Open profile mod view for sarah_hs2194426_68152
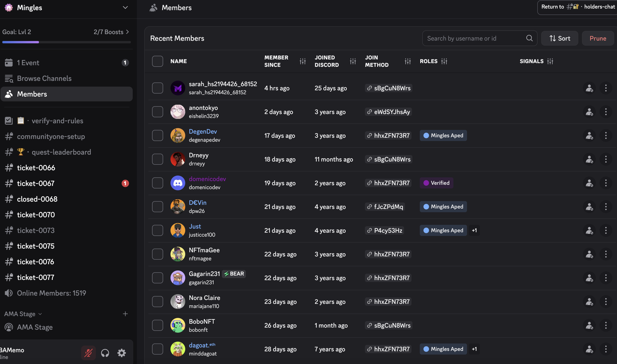This screenshot has width=617, height=364. [x=589, y=88]
